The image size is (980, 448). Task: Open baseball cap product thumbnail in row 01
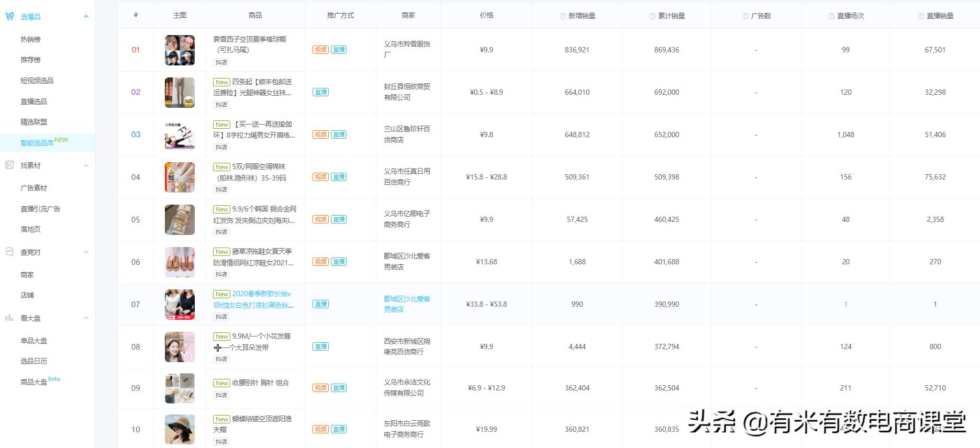tap(180, 50)
